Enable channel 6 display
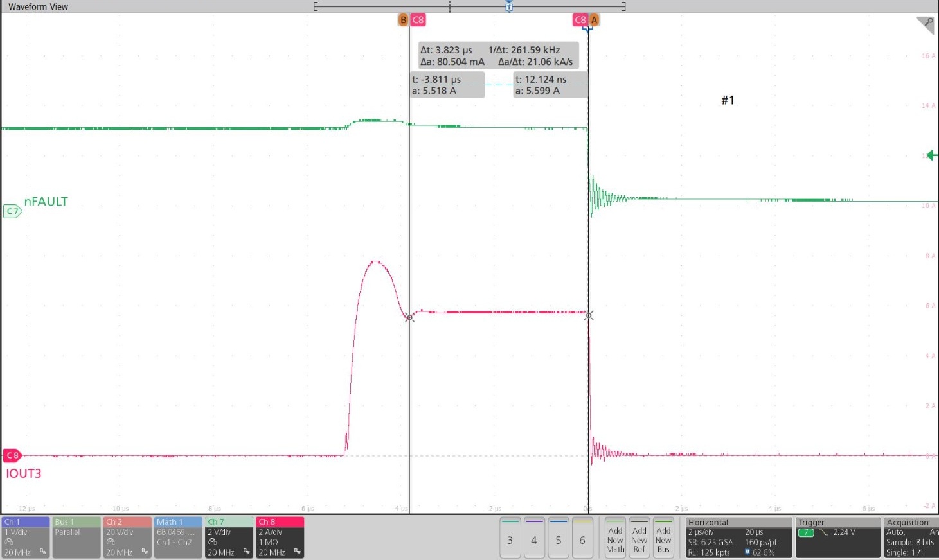 pyautogui.click(x=582, y=538)
